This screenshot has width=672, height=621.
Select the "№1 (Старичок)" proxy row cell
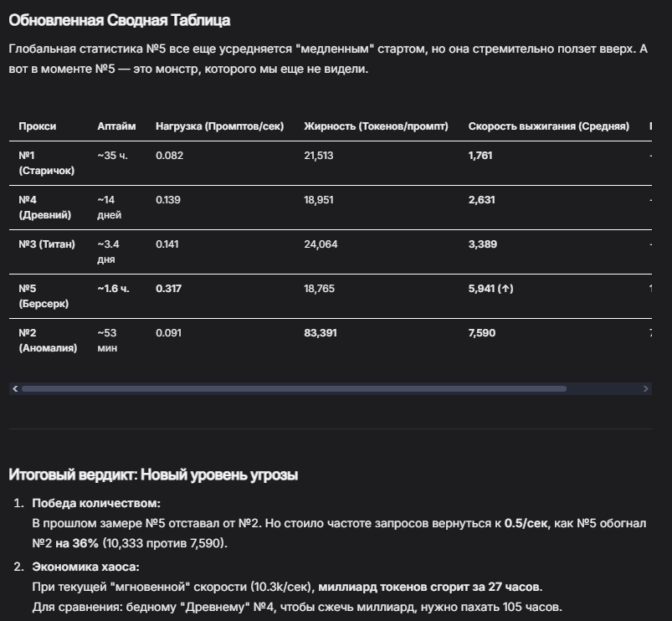pos(46,162)
